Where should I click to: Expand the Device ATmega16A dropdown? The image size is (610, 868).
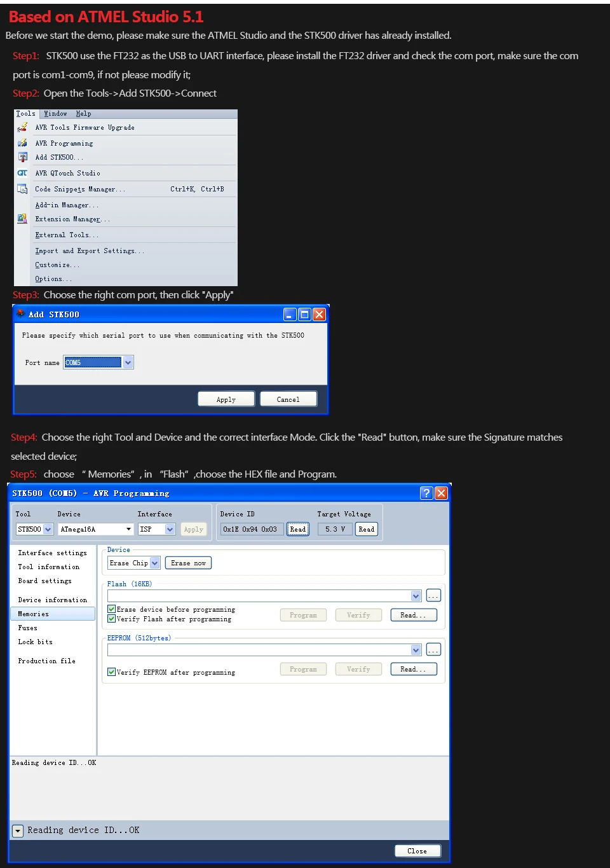click(x=128, y=529)
